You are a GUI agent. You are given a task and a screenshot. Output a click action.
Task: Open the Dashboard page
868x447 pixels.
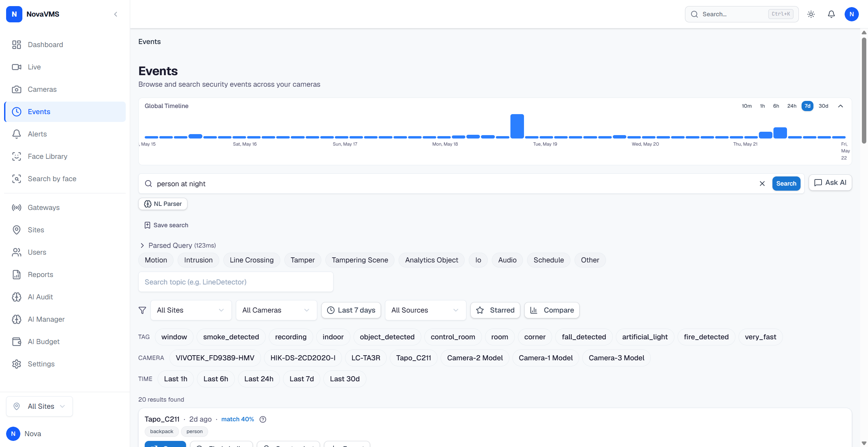(x=65, y=45)
